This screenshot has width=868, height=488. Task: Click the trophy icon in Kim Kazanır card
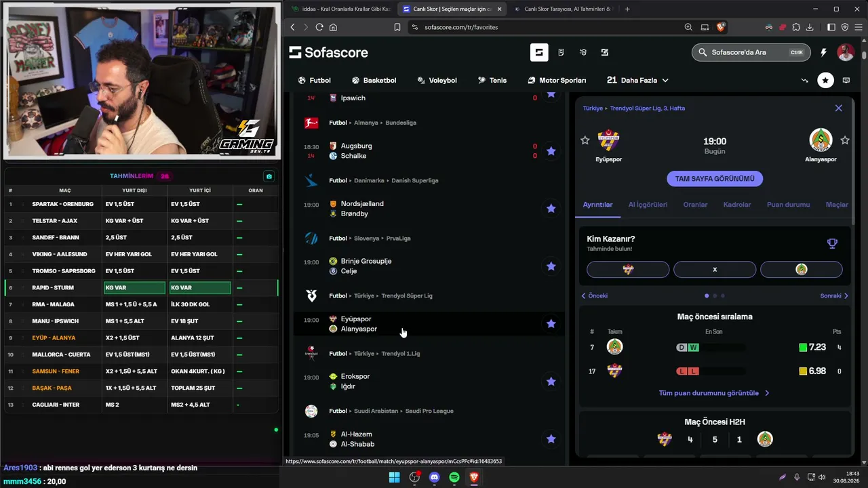tap(832, 243)
